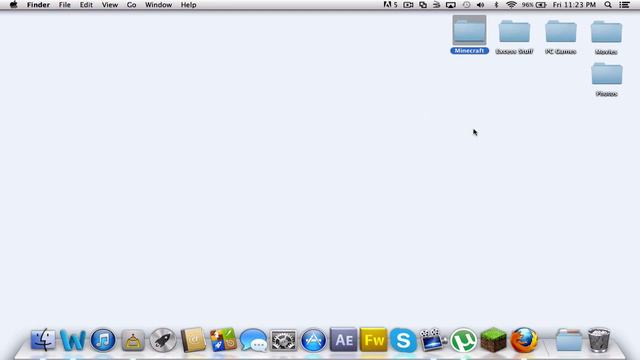Screen dimensions: 640x360
Task: Open the Go menu
Action: coord(131,5)
